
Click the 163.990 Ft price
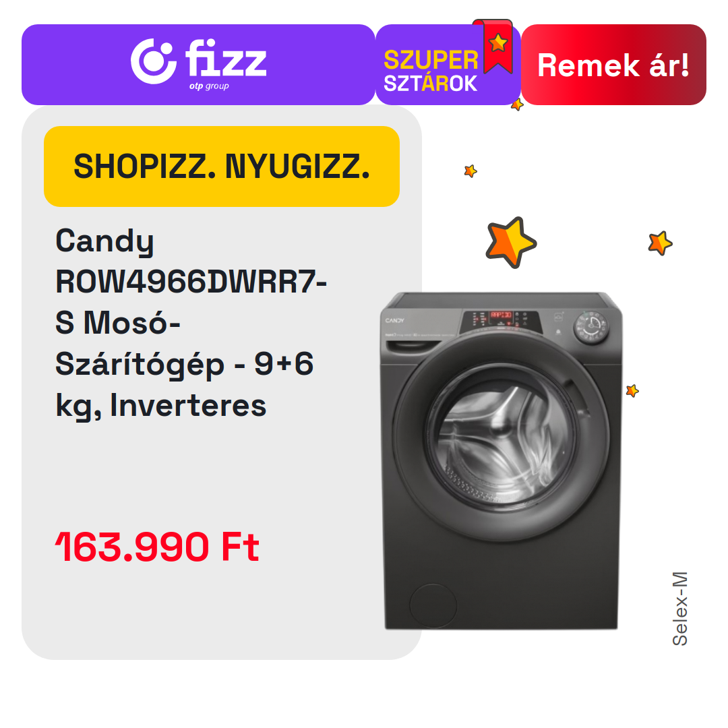tap(157, 547)
